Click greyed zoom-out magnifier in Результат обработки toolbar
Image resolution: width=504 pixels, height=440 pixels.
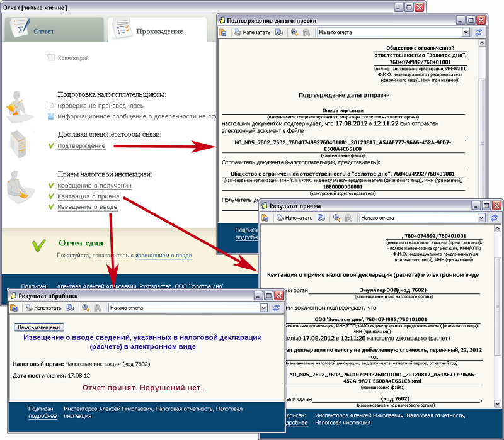point(98,308)
